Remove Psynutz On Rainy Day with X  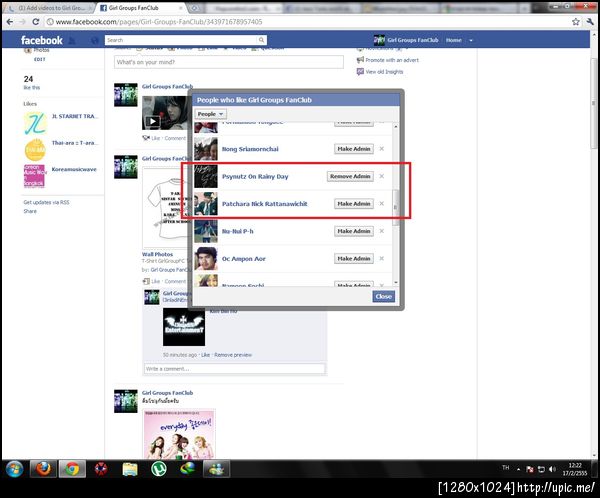382,176
